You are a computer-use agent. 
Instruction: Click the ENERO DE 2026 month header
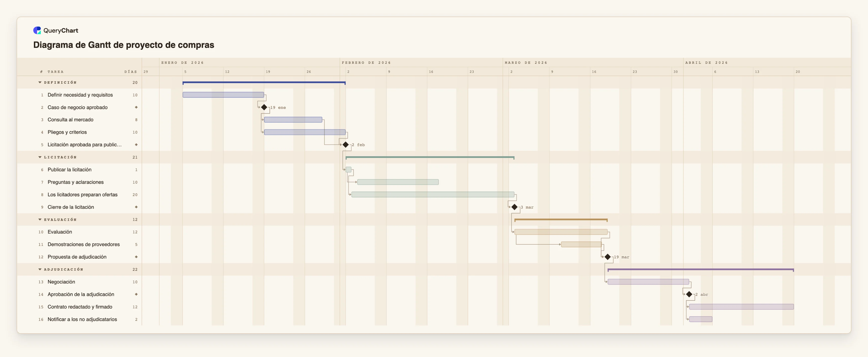(x=182, y=63)
